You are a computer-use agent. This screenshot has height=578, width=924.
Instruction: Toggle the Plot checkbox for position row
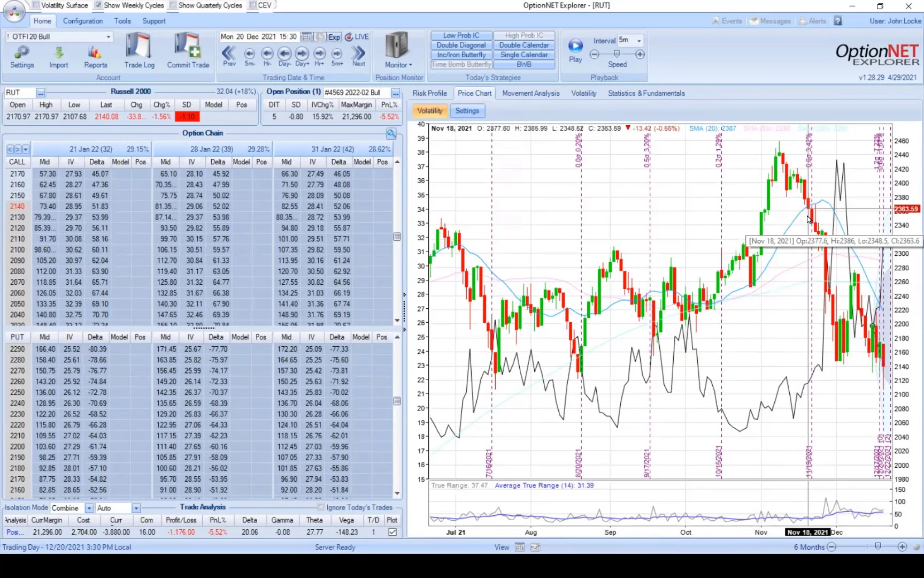click(392, 532)
